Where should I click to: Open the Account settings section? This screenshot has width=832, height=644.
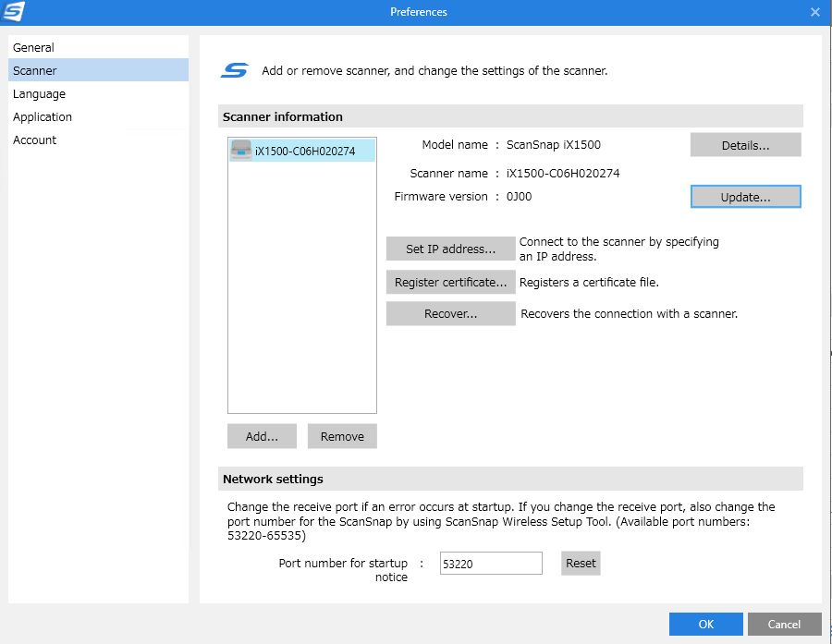pyautogui.click(x=35, y=140)
